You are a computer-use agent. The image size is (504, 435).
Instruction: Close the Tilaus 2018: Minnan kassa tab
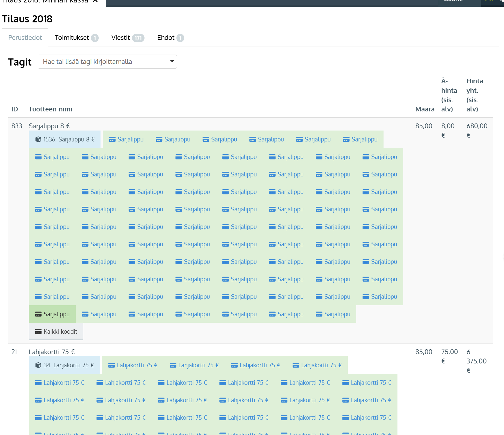tap(95, 1)
